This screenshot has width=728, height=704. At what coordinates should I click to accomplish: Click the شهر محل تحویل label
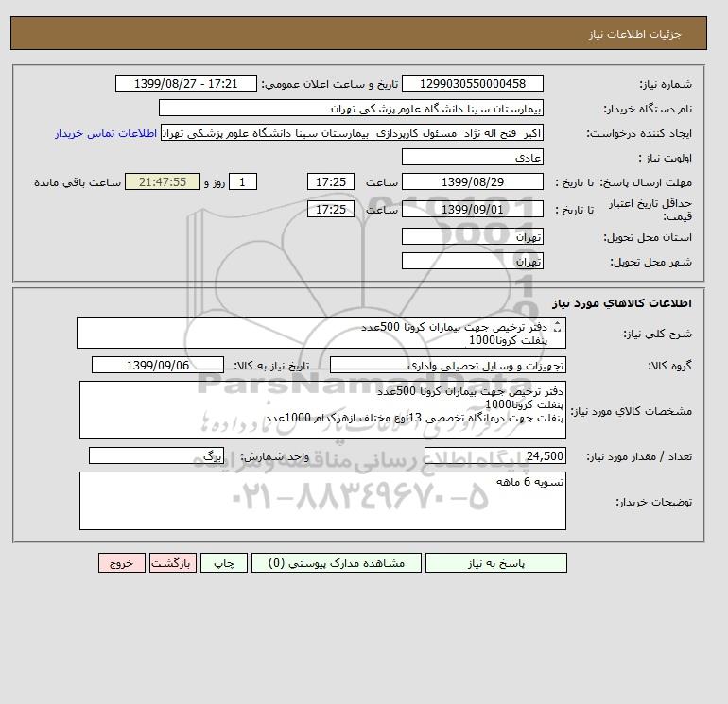click(650, 262)
